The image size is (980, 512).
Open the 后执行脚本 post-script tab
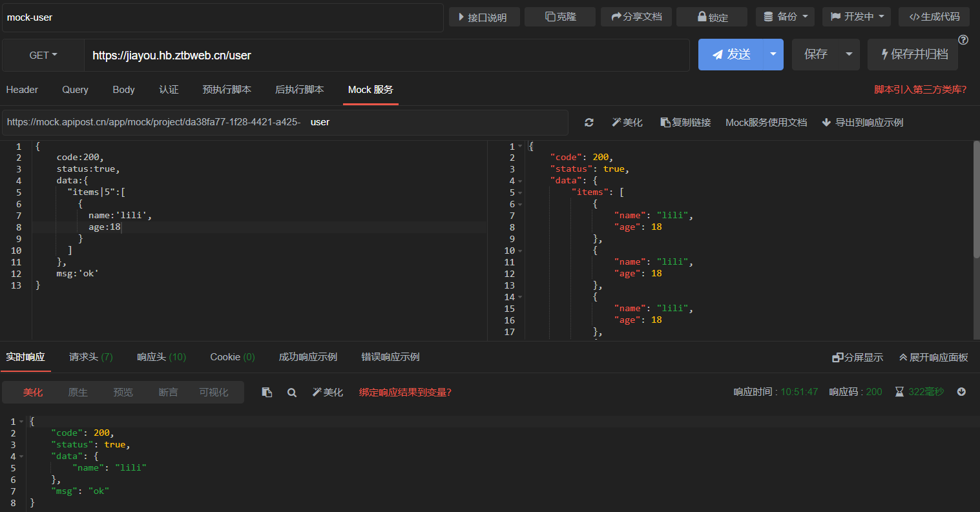pos(300,90)
